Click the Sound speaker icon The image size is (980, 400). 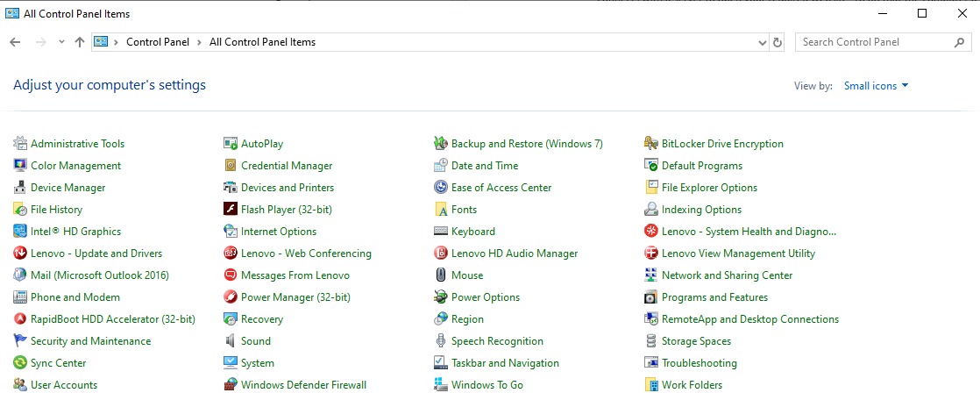(x=231, y=341)
